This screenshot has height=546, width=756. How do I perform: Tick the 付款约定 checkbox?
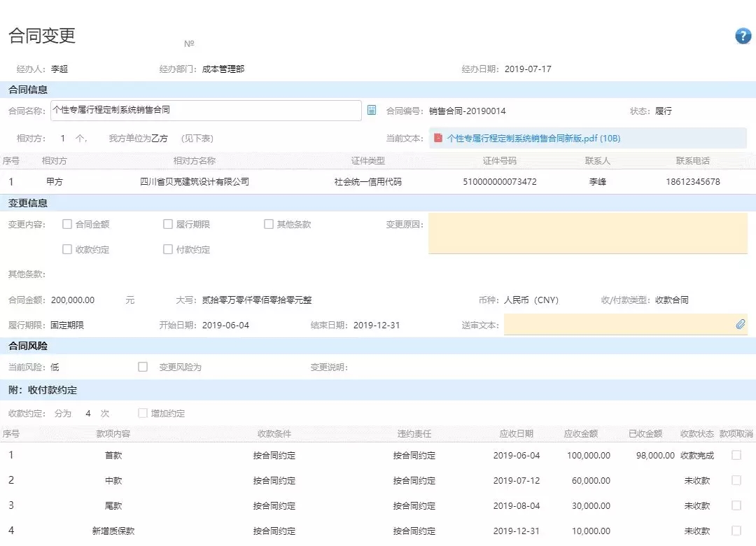pyautogui.click(x=168, y=249)
